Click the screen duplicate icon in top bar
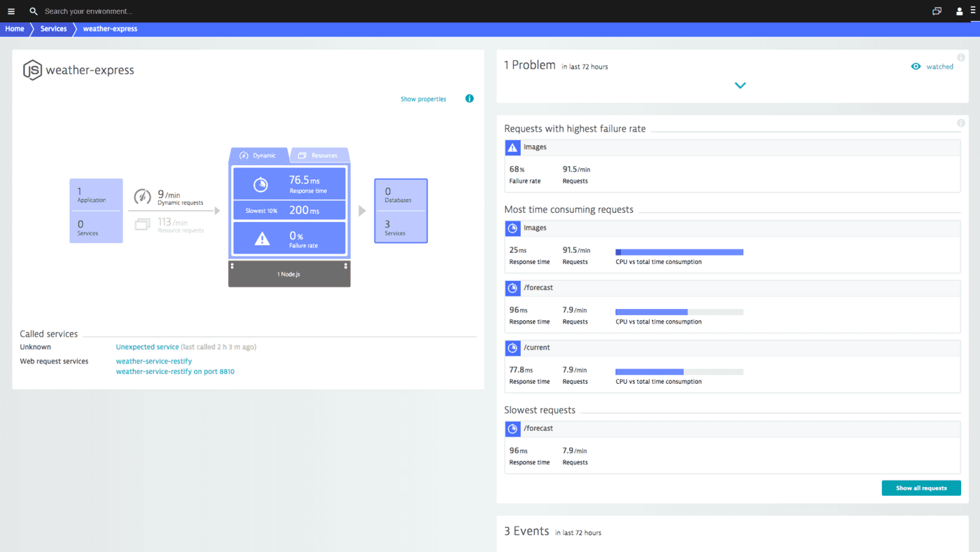The height and width of the screenshot is (552, 980). [937, 11]
